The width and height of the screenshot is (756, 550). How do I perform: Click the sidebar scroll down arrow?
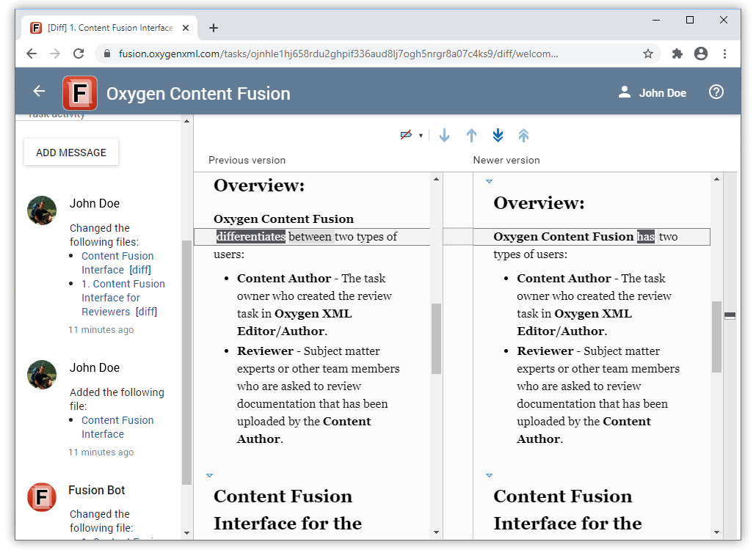186,533
